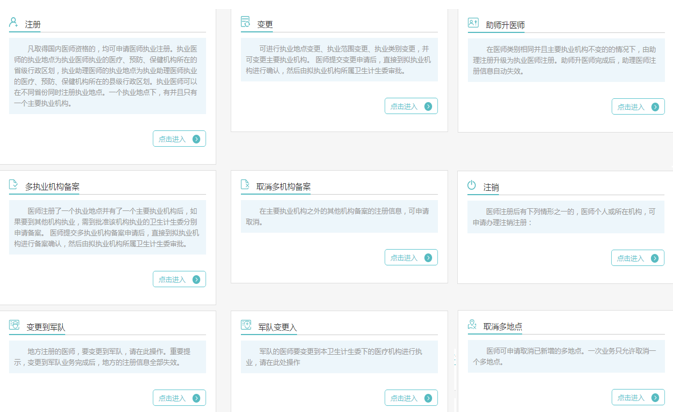This screenshot has width=673, height=412.
Task: Click 点击进入 in the 注销 card
Action: tap(638, 258)
